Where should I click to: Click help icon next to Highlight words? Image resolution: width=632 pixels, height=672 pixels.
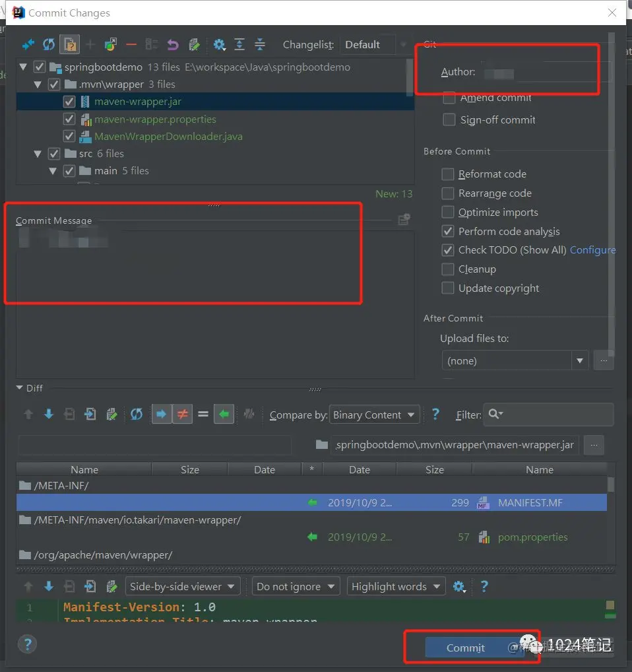click(x=484, y=586)
